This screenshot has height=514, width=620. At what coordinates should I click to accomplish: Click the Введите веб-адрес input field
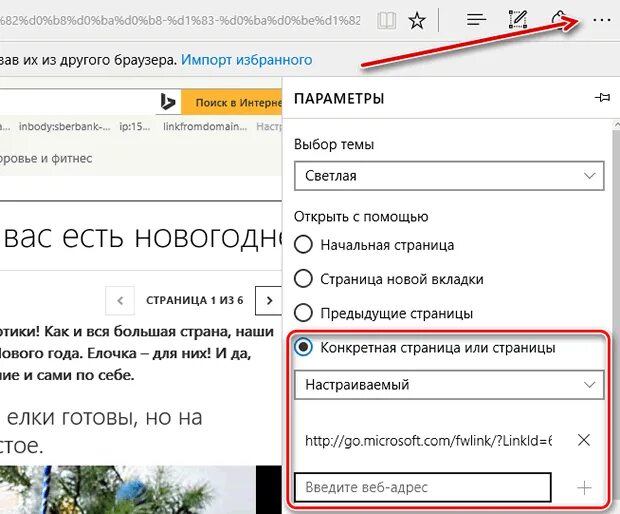click(422, 487)
